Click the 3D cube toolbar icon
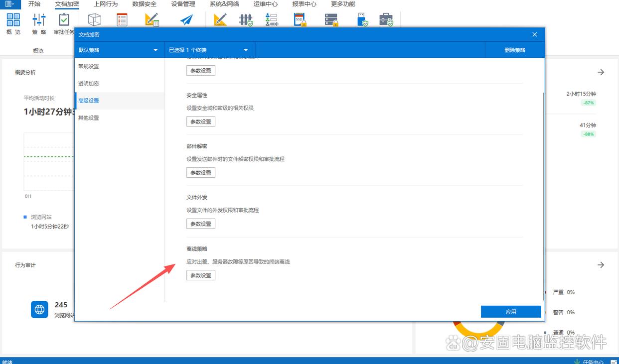Screen dimensions: 619x364 94,19
